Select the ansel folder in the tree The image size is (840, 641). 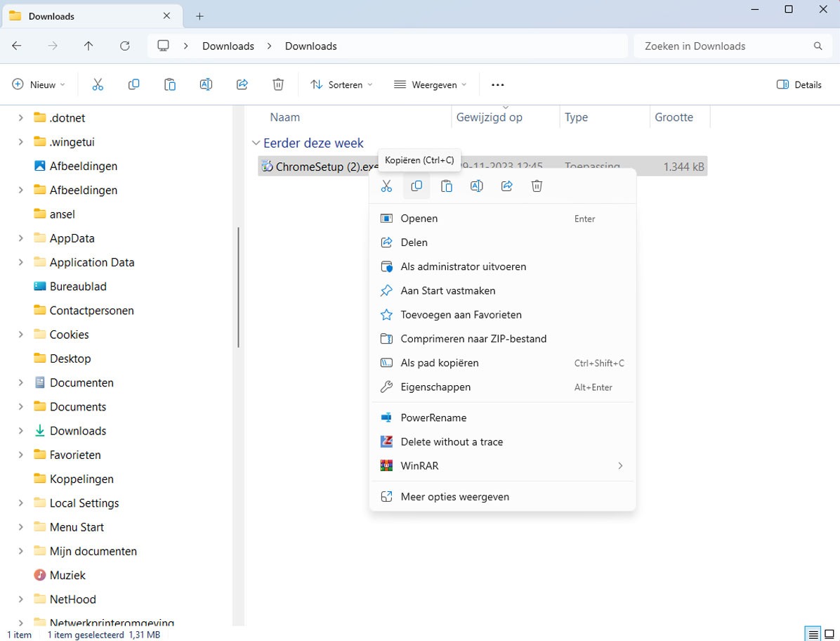53,214
